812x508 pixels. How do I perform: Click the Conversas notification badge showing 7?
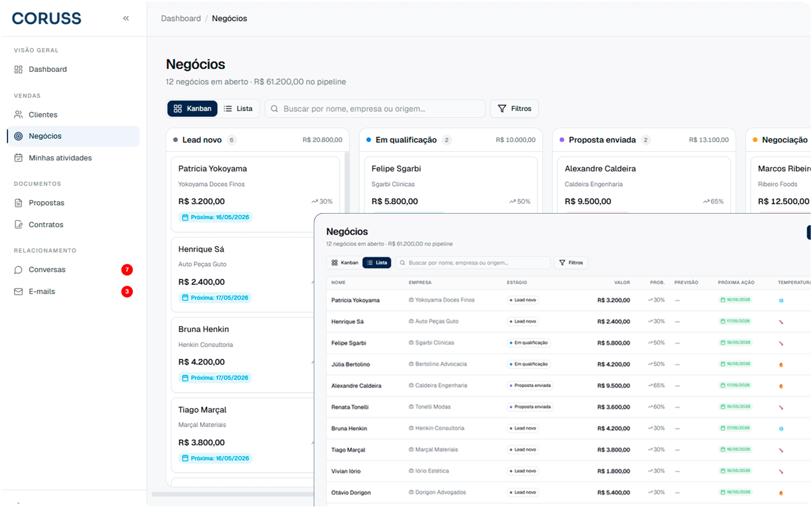(127, 270)
